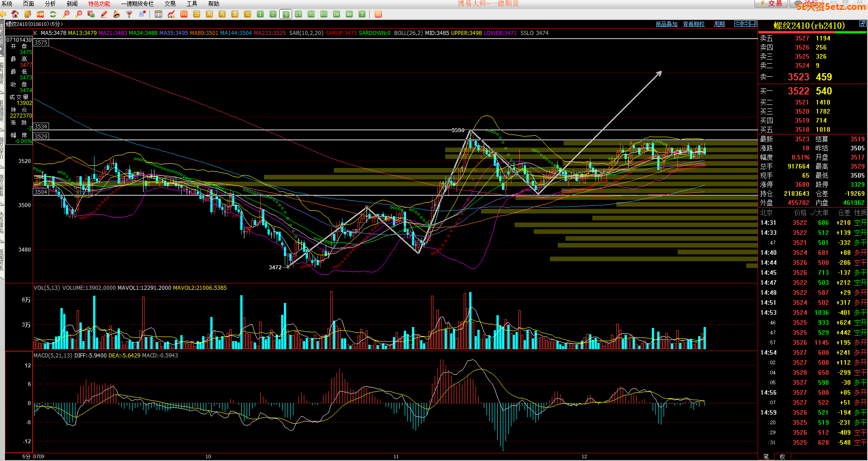Open the 分析 menu
Viewport: 868px width, 461px height.
50,4
